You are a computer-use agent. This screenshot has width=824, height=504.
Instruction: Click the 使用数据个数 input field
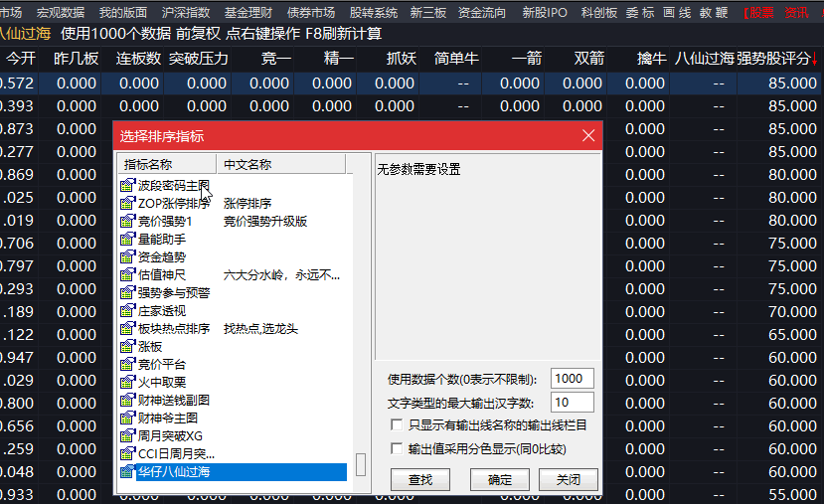click(573, 379)
